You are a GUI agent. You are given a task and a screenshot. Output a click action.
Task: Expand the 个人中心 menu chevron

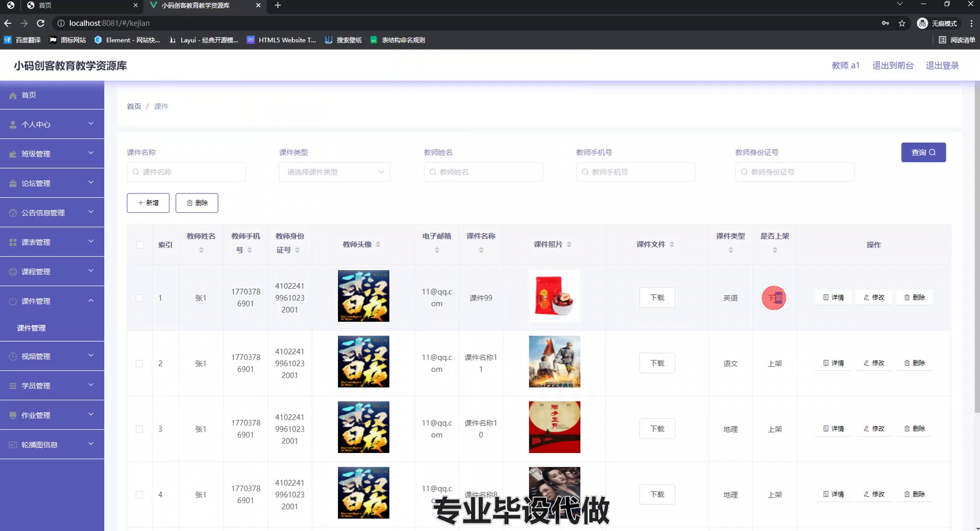click(91, 124)
